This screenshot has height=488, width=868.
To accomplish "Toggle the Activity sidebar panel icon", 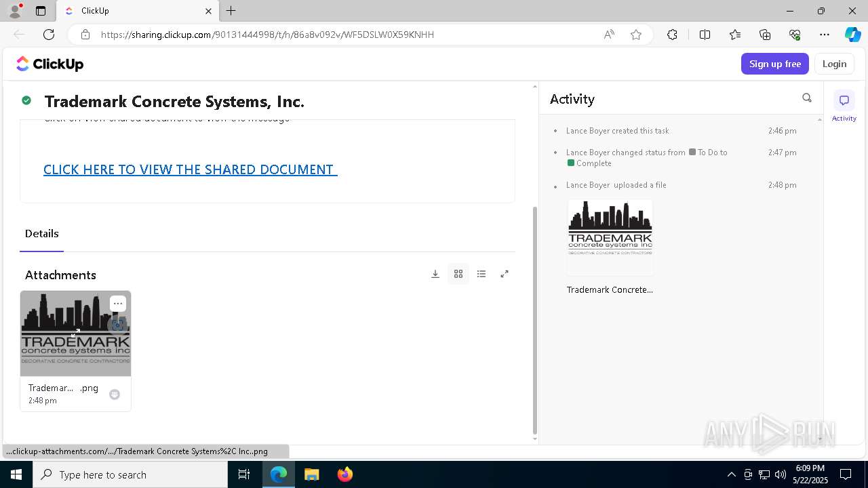I will tap(844, 100).
